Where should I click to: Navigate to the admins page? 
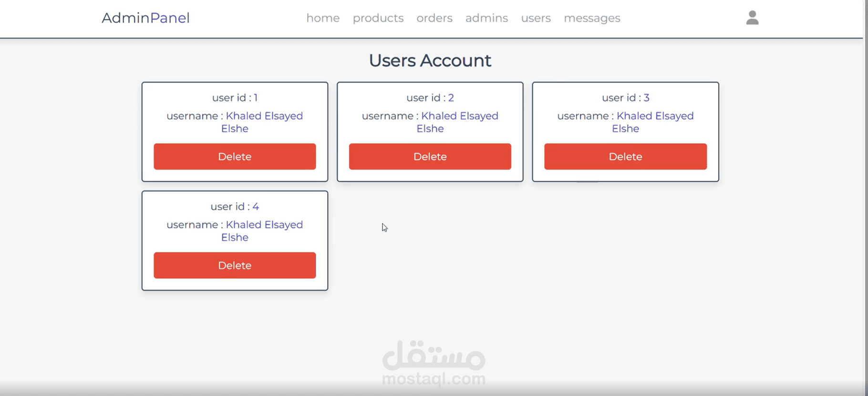click(486, 18)
